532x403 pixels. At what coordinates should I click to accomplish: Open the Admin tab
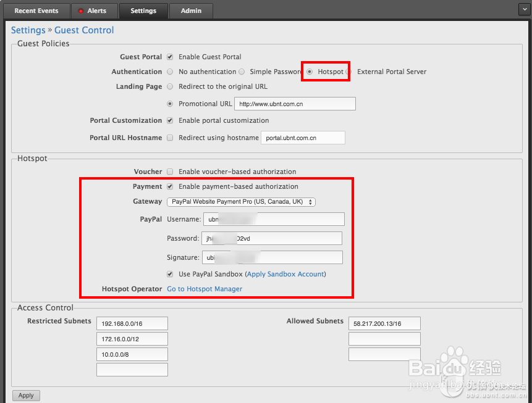click(191, 11)
